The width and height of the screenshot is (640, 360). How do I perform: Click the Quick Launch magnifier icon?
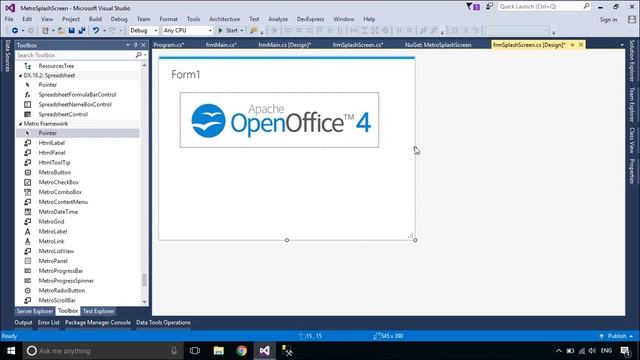click(x=586, y=6)
